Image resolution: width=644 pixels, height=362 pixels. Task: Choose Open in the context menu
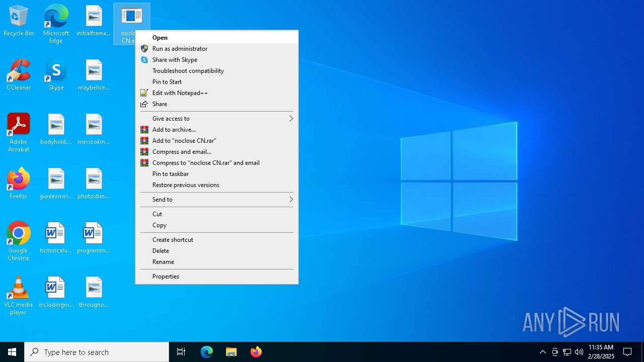point(217,37)
